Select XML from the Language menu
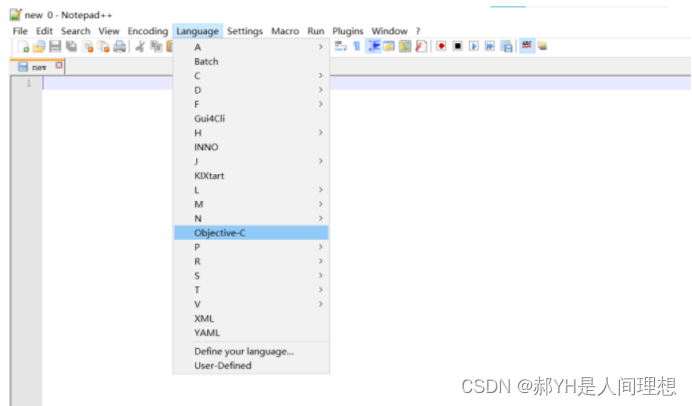This screenshot has height=406, width=692. coord(251,319)
